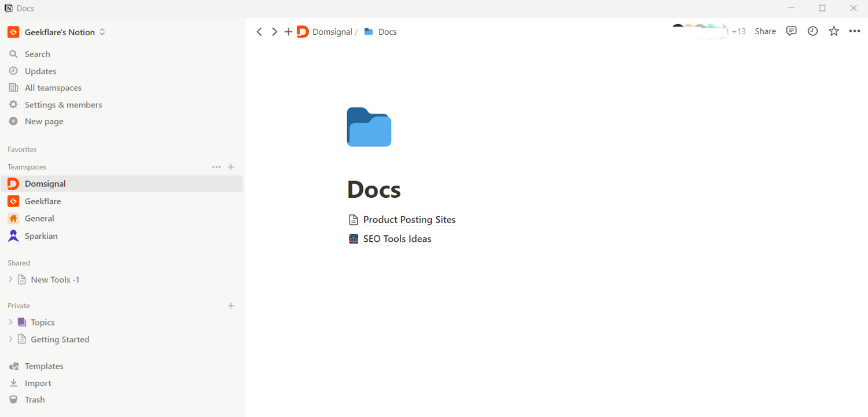Open the Product Posting Sites page link
The height and width of the screenshot is (417, 868).
409,220
